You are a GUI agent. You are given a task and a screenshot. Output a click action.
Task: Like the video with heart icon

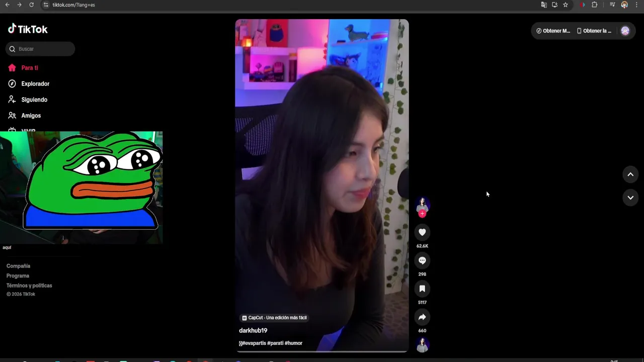(x=422, y=232)
